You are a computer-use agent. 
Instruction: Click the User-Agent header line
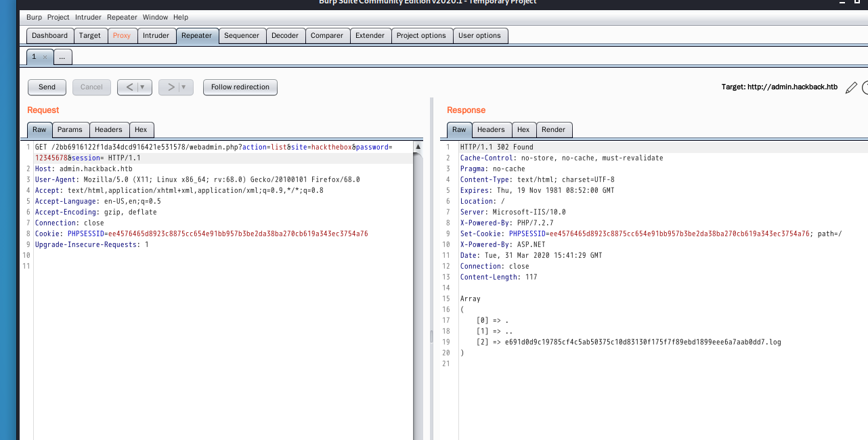pyautogui.click(x=198, y=179)
